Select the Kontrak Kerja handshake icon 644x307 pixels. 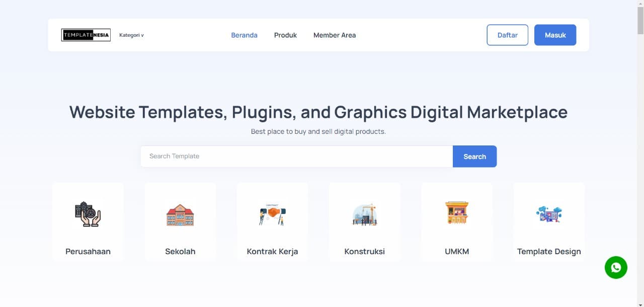tap(272, 215)
